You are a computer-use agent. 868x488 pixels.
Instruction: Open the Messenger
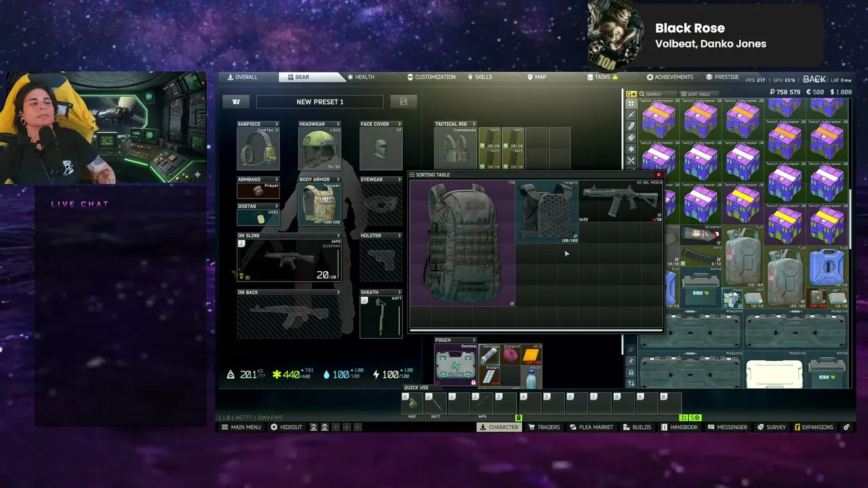point(727,427)
